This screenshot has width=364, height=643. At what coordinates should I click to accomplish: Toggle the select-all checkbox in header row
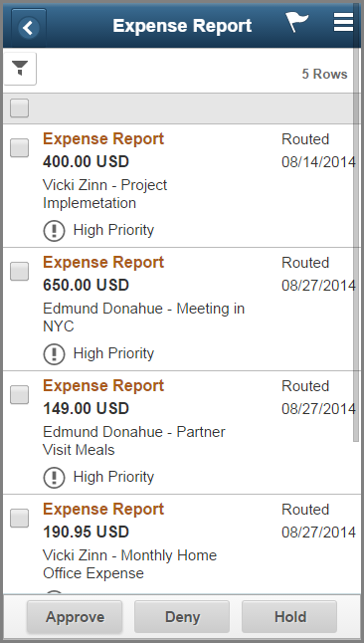pos(19,108)
